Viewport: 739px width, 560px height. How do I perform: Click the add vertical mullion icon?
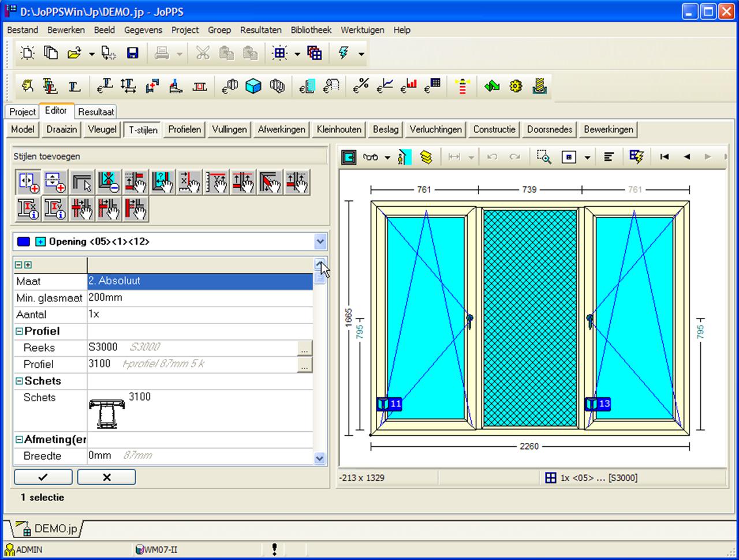point(29,182)
